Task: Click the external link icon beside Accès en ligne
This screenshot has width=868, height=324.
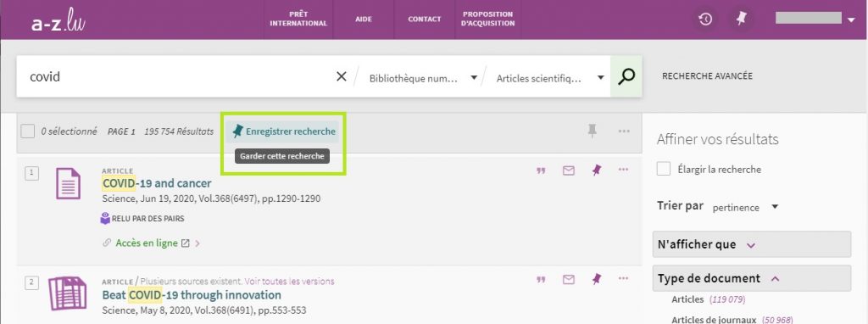Action: coord(186,243)
